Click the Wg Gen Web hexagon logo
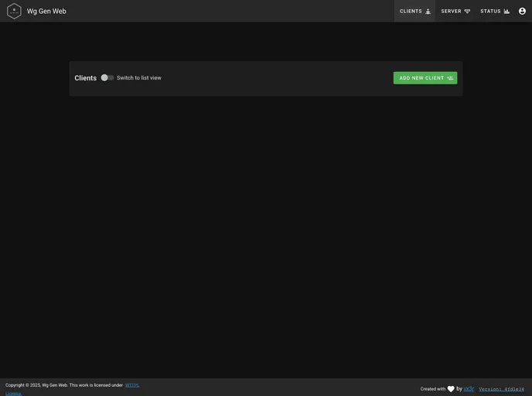Image resolution: width=532 pixels, height=396 pixels. click(14, 11)
